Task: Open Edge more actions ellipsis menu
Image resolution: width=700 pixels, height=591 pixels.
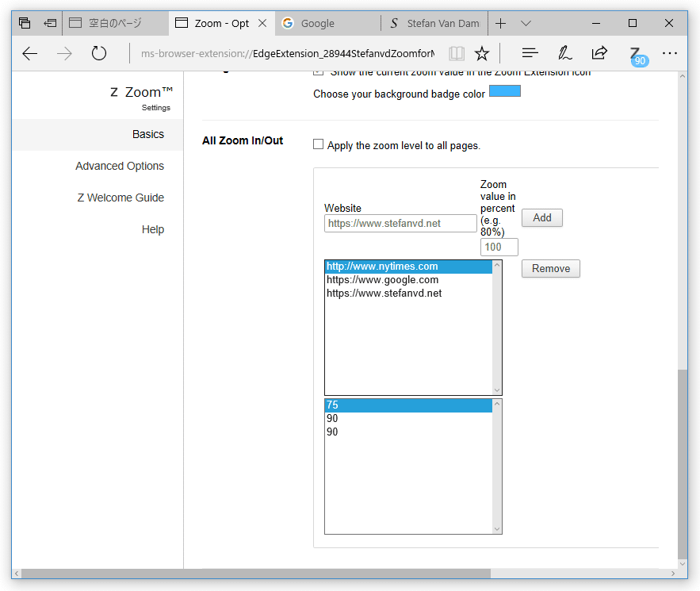Action: tap(670, 54)
